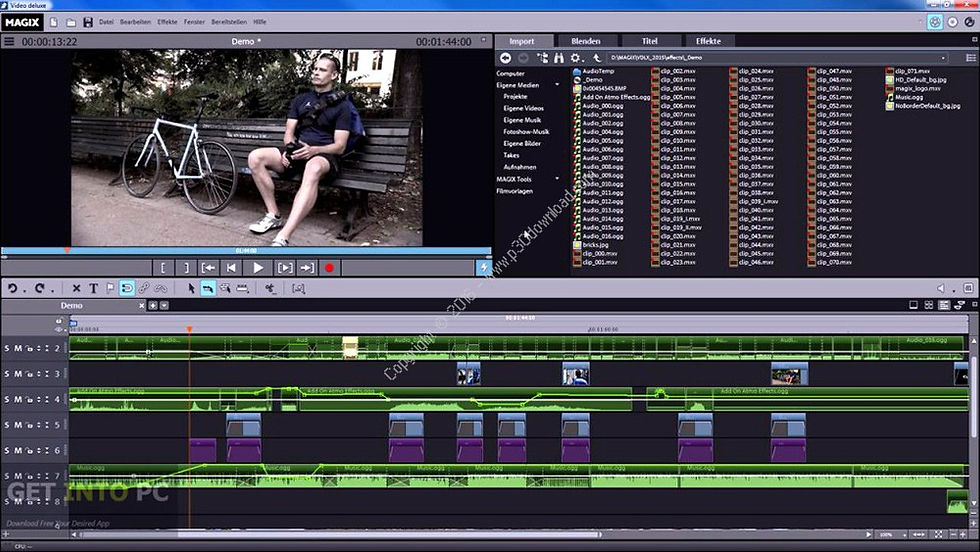Click the red record button
This screenshot has width=980, height=552.
click(x=329, y=268)
